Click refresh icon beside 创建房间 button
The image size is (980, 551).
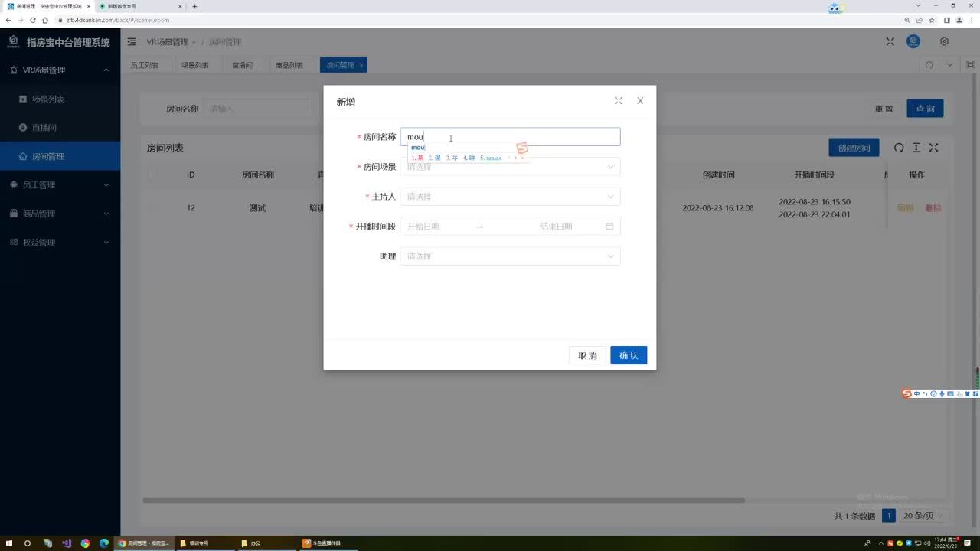point(899,148)
